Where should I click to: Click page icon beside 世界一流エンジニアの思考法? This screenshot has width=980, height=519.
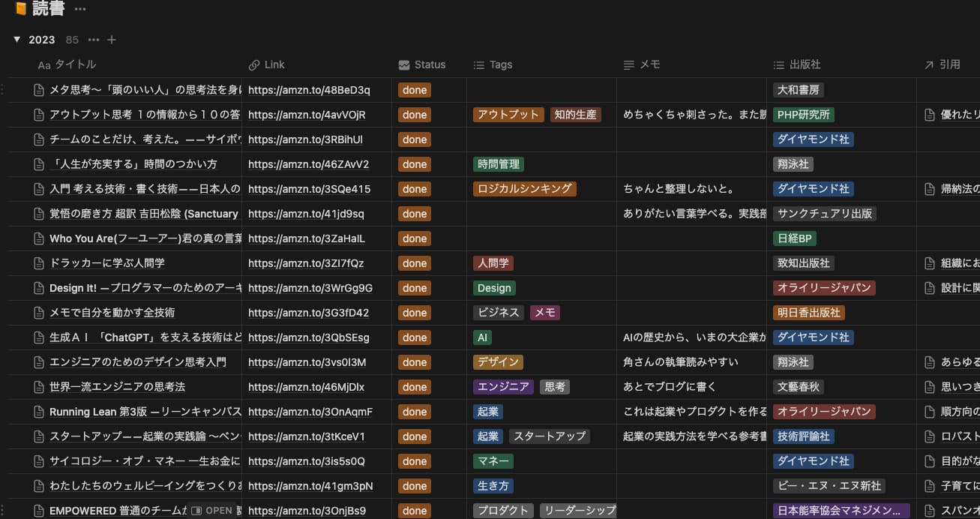39,387
